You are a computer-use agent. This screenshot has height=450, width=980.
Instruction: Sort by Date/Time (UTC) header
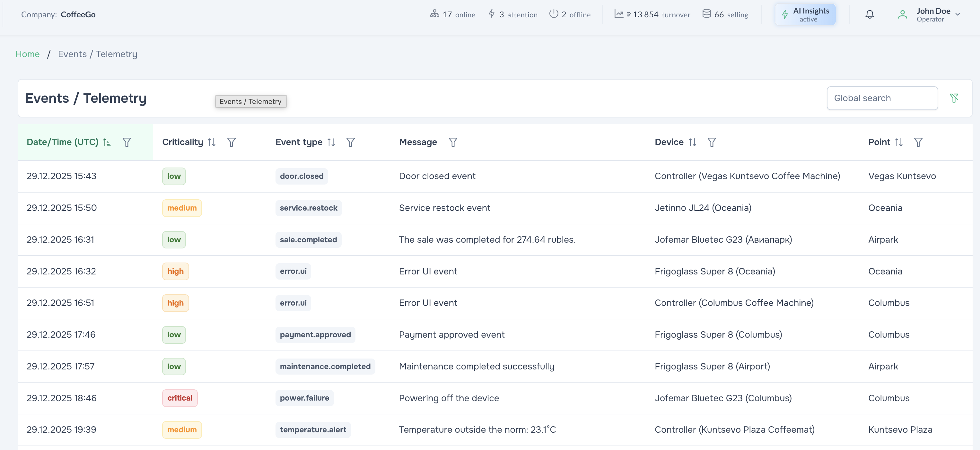(63, 142)
